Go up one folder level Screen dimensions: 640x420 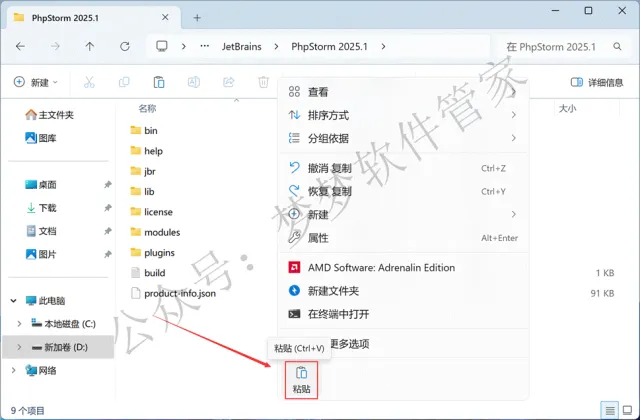coord(90,47)
